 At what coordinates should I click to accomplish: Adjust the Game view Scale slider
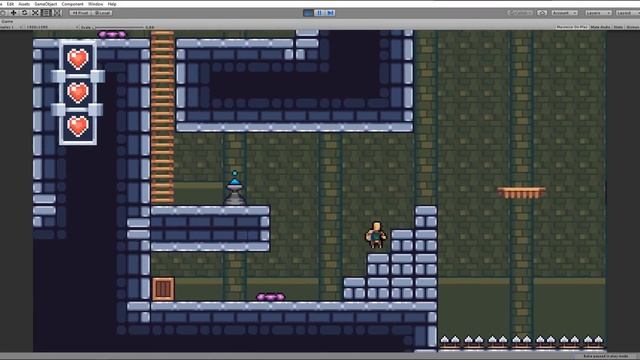(x=119, y=27)
